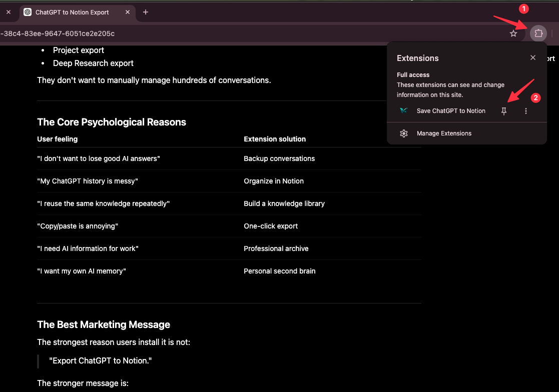
Task: Open Save ChatGPT to Notion extension
Action: (451, 111)
